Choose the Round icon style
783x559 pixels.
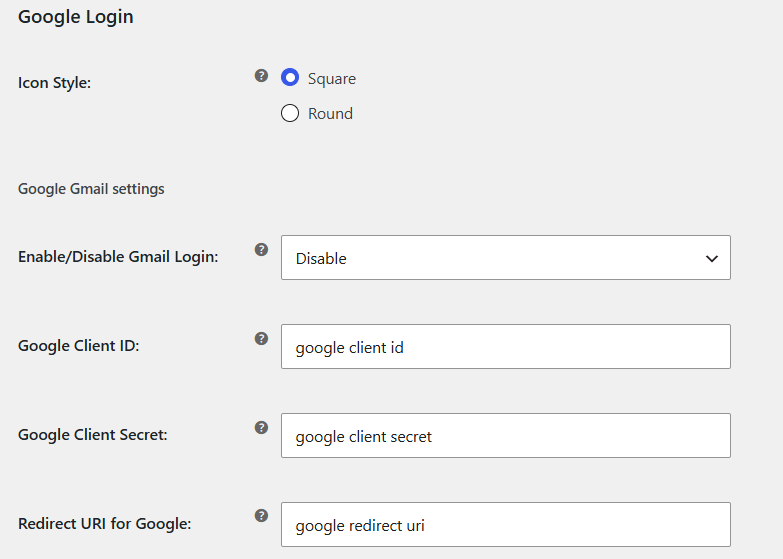pyautogui.click(x=290, y=113)
